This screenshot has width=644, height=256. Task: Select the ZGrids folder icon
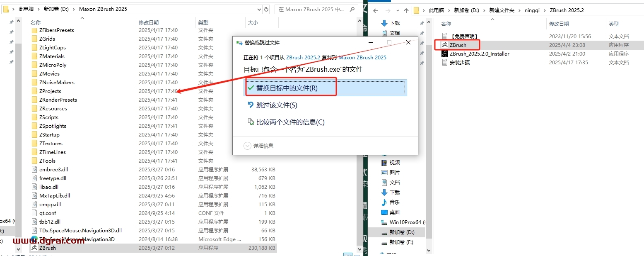coord(35,39)
